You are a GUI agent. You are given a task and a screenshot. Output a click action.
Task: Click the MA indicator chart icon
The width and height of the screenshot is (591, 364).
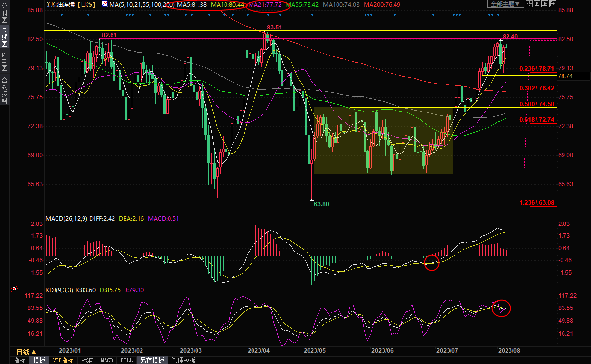tap(105, 4)
